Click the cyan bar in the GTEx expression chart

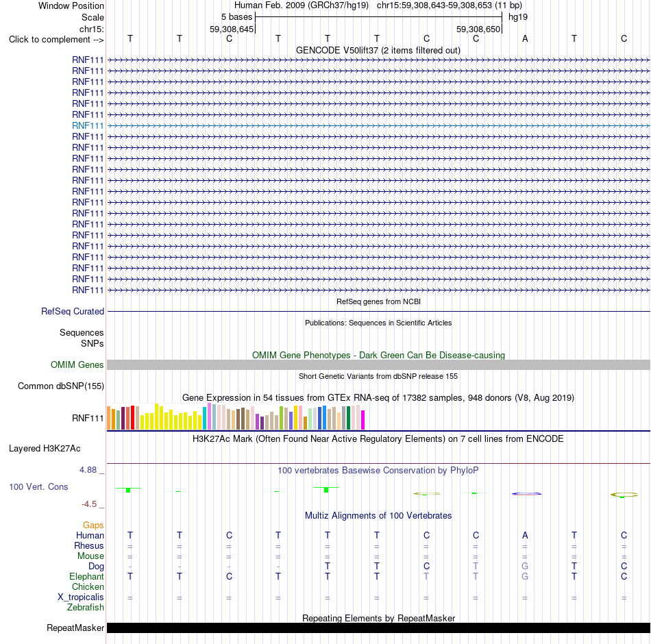click(204, 418)
